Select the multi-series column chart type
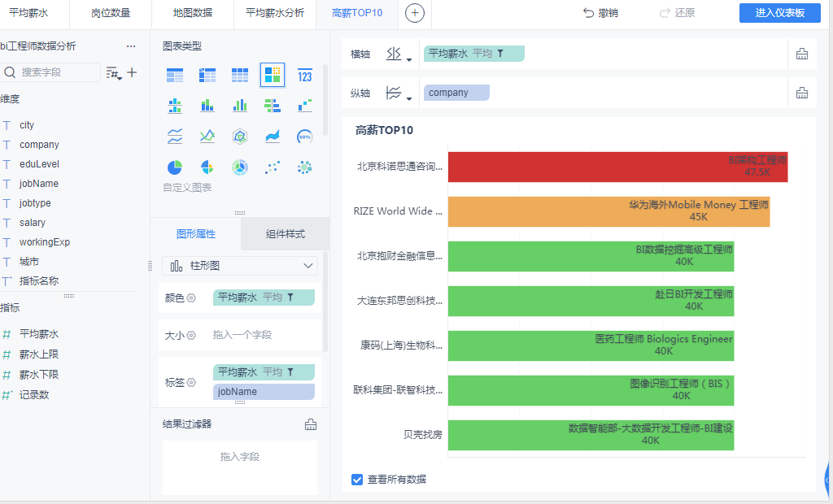This screenshot has height=504, width=833. 240,106
